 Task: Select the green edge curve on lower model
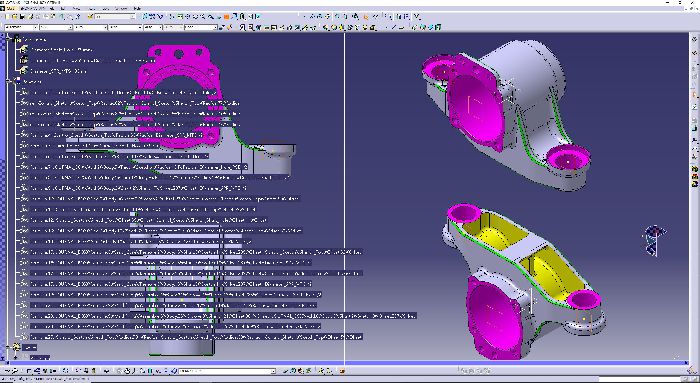(513, 263)
